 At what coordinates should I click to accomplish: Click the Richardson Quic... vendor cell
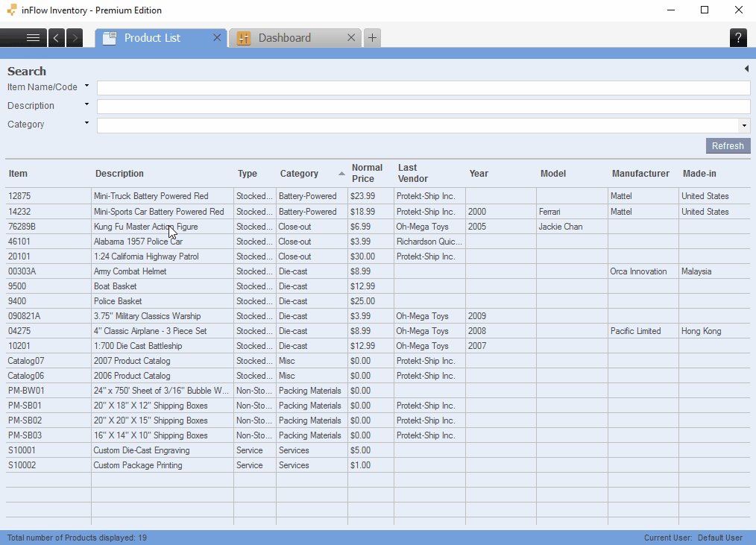429,242
